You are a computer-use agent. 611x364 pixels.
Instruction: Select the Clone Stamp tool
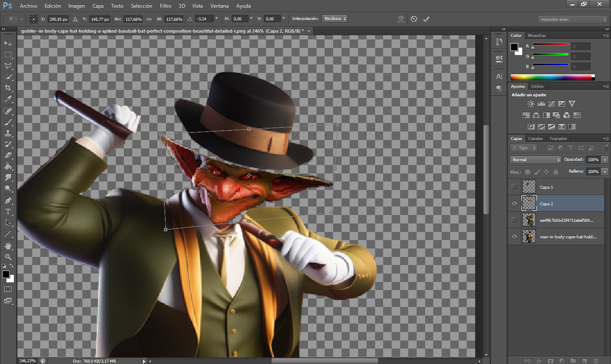pyautogui.click(x=8, y=133)
